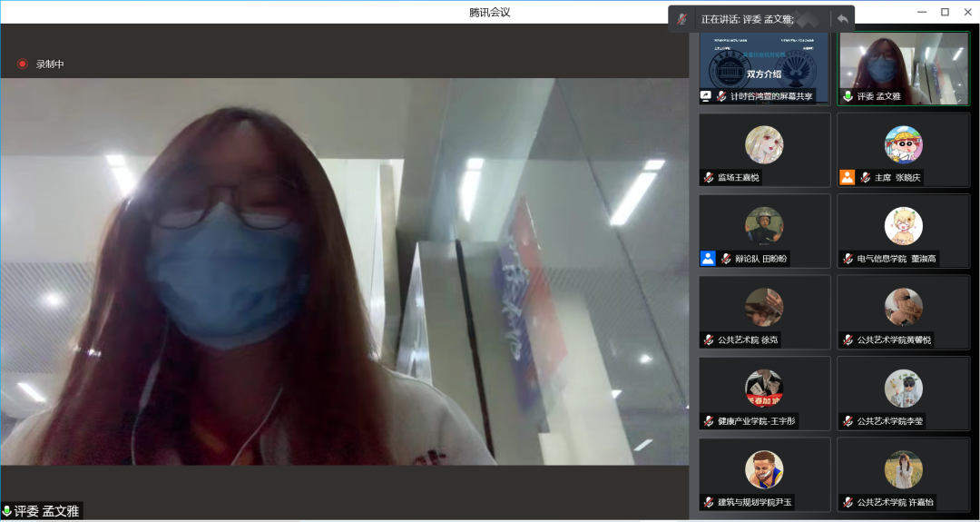This screenshot has height=522, width=980.
Task: Click name label 公共艺术学院黄馨悦
Action: 894,340
